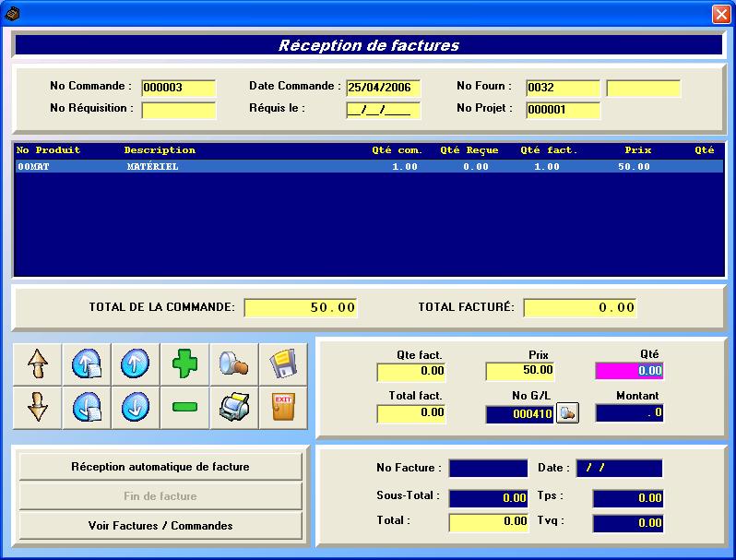Click the plain blue up arrow icon
This screenshot has height=560, width=736.
pos(136,364)
